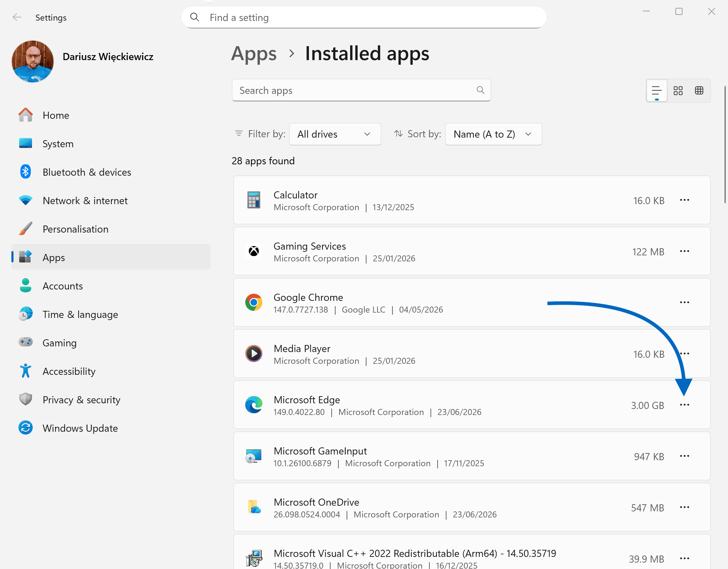Switch to list view layout
The width and height of the screenshot is (728, 569).
point(657,91)
